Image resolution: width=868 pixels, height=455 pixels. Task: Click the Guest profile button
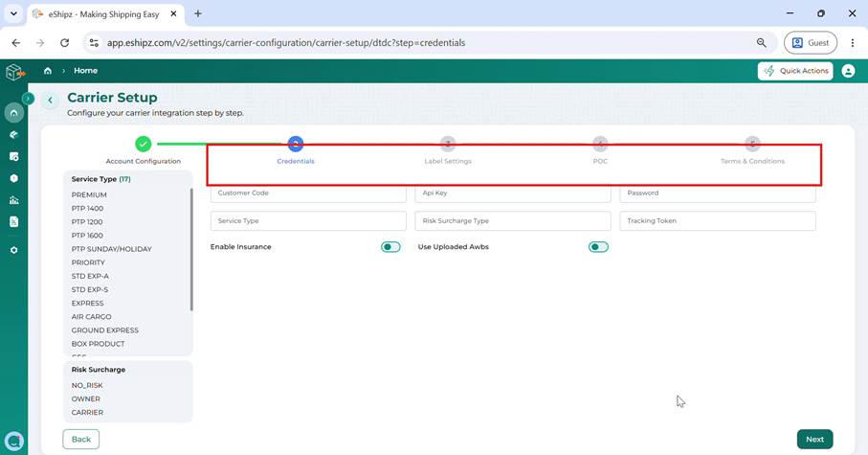(811, 43)
